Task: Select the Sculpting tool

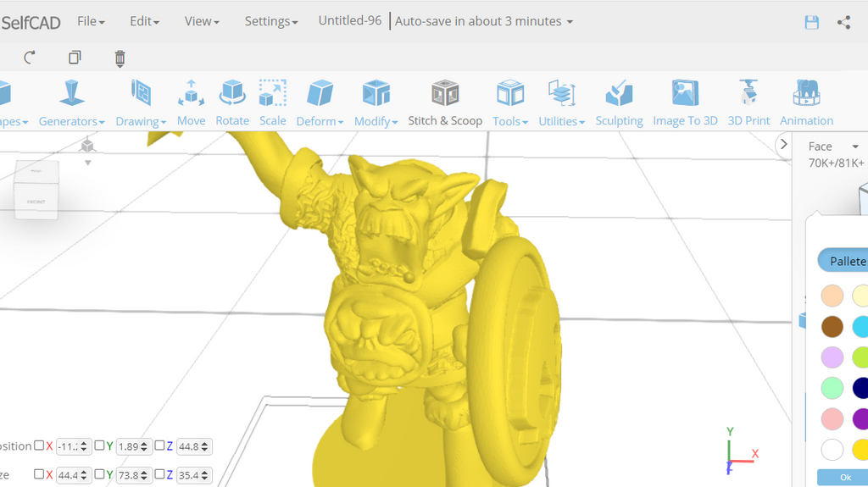Action: 619,103
